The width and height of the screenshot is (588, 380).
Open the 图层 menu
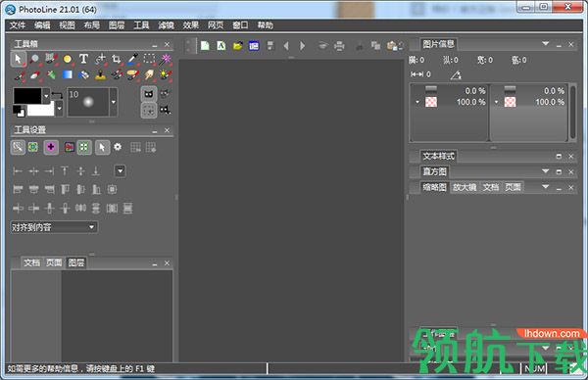117,25
